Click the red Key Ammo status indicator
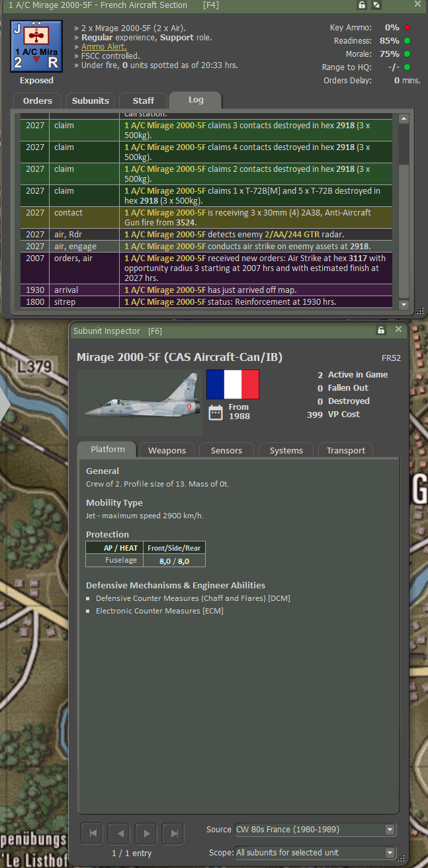428x868 pixels. 407,28
